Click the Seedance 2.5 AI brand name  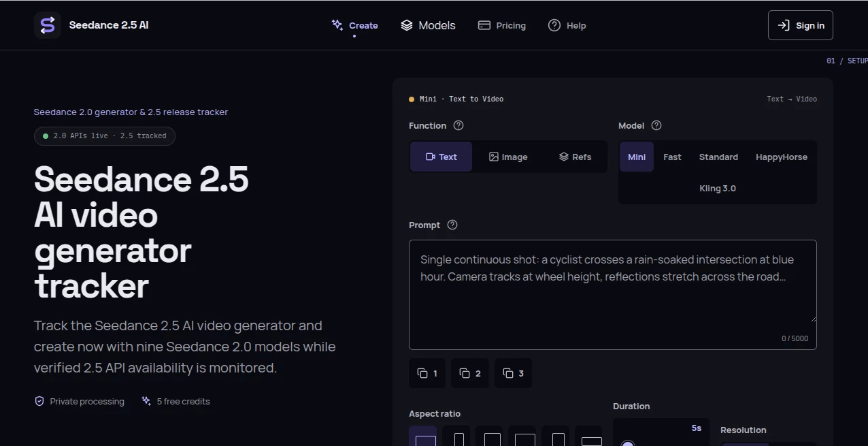109,25
